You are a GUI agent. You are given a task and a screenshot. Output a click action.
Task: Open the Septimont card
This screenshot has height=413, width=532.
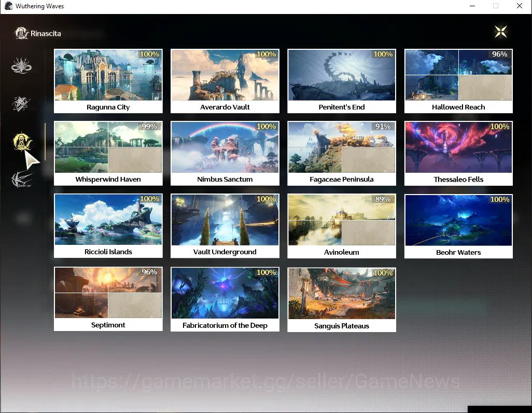pos(108,299)
